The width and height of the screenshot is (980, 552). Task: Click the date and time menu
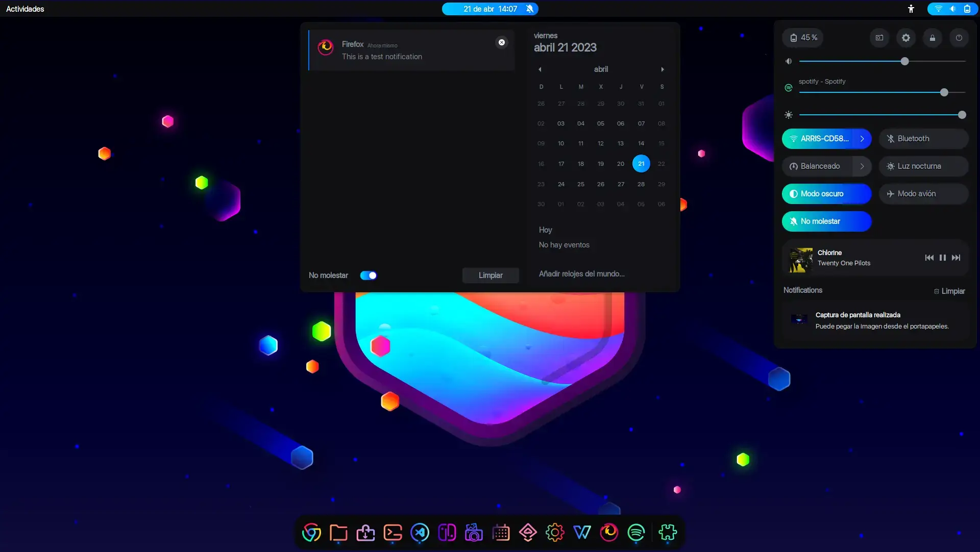490,9
